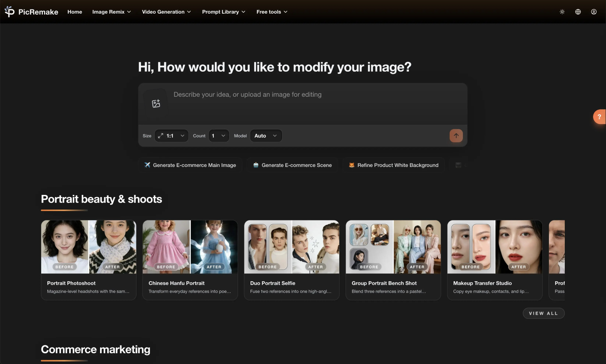Click the user account icon
606x364 pixels.
[x=593, y=12]
